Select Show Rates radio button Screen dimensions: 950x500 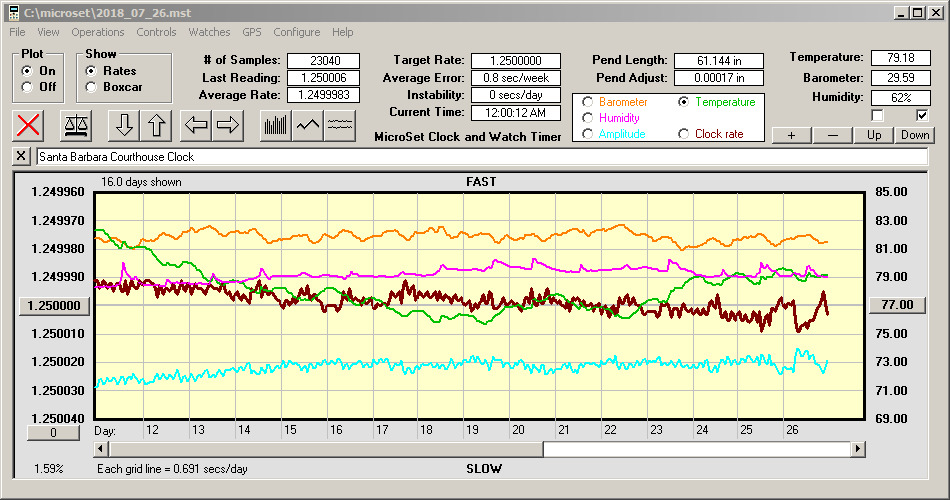click(x=91, y=71)
